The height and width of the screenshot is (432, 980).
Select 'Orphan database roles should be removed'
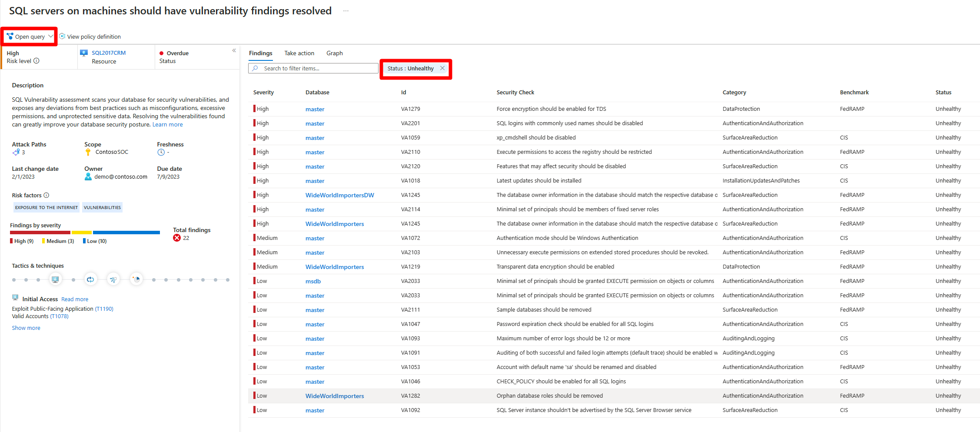coord(550,396)
